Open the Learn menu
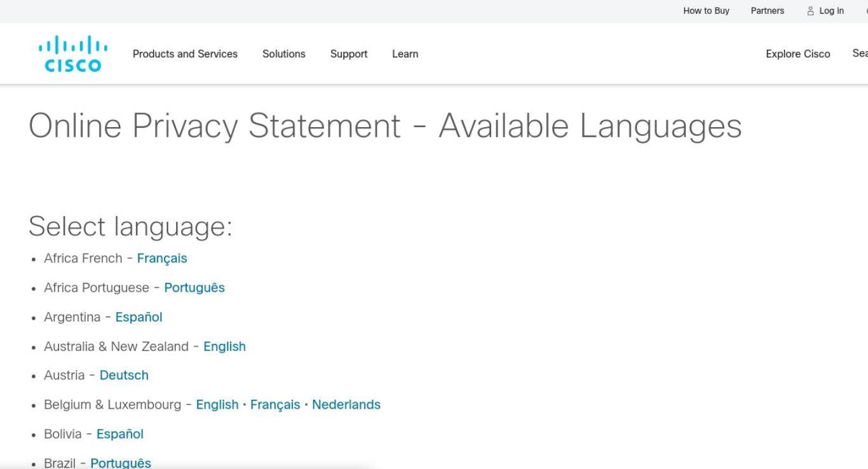The height and width of the screenshot is (469, 868). pyautogui.click(x=405, y=54)
